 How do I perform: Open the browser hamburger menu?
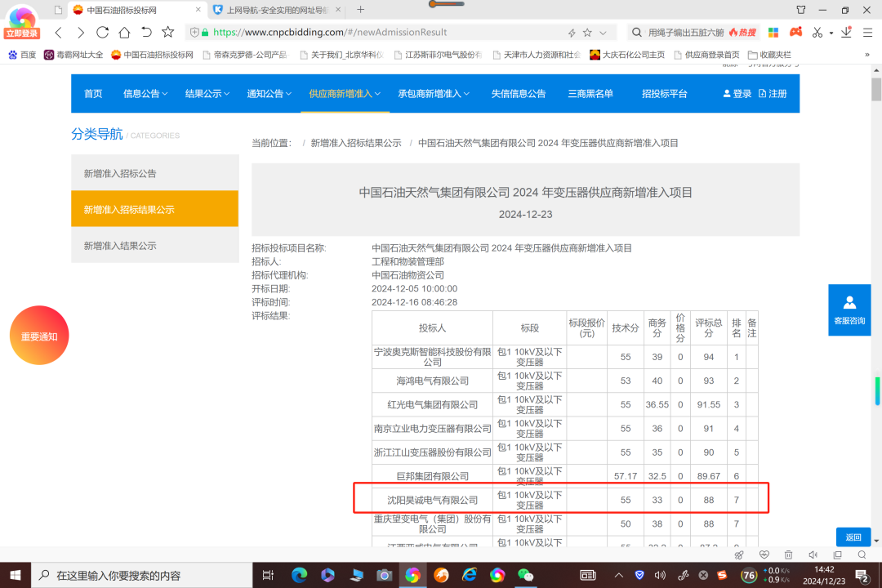(868, 33)
